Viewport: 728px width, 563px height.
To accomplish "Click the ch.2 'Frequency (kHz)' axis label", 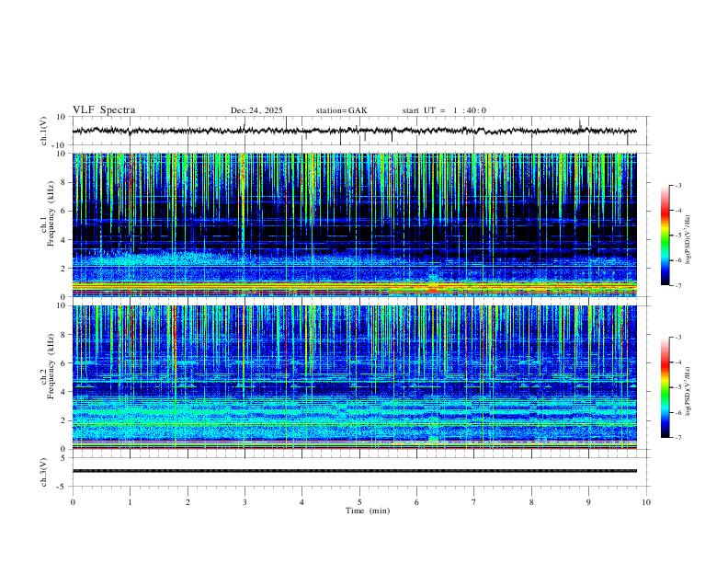I will click(x=51, y=366).
